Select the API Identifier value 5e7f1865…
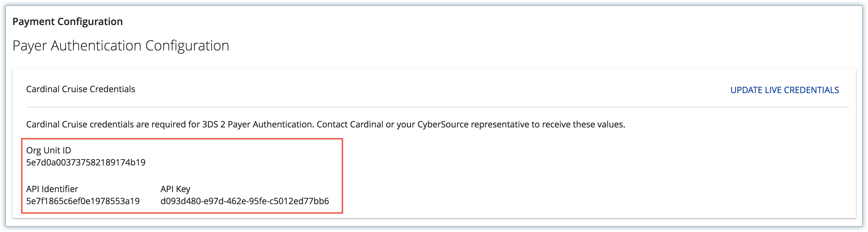The width and height of the screenshot is (868, 232). click(x=83, y=201)
